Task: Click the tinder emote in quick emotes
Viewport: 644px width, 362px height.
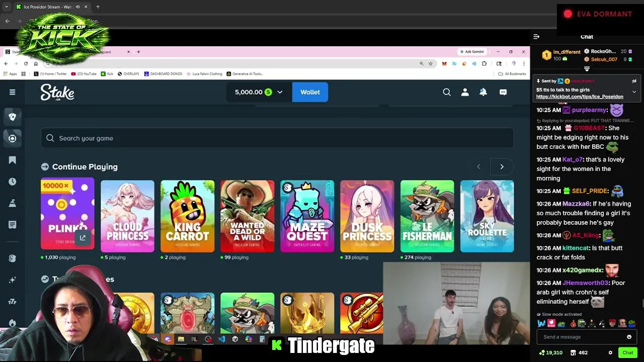Action: 551,323
